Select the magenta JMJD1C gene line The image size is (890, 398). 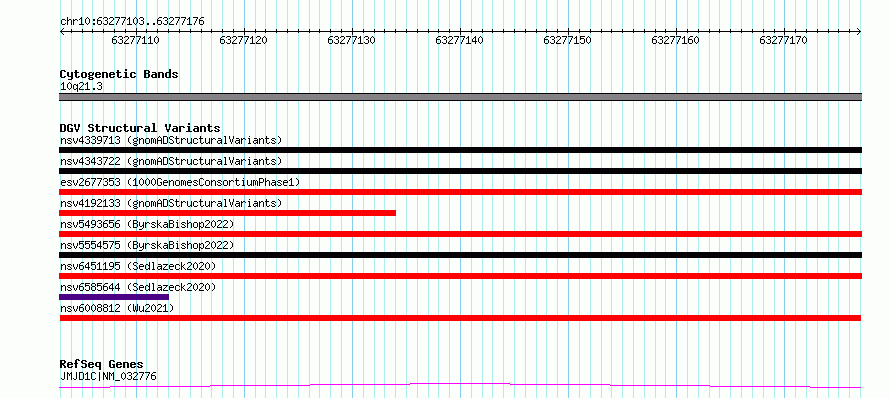click(460, 386)
